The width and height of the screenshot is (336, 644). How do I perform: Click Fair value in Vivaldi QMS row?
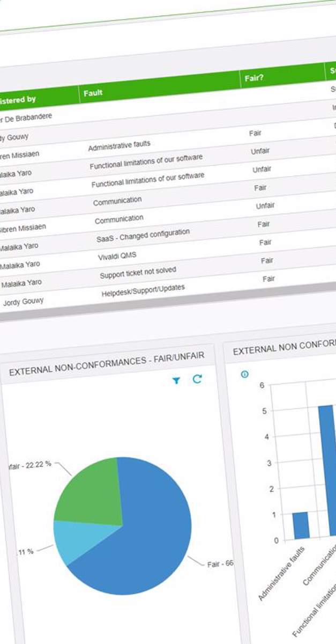(x=265, y=243)
